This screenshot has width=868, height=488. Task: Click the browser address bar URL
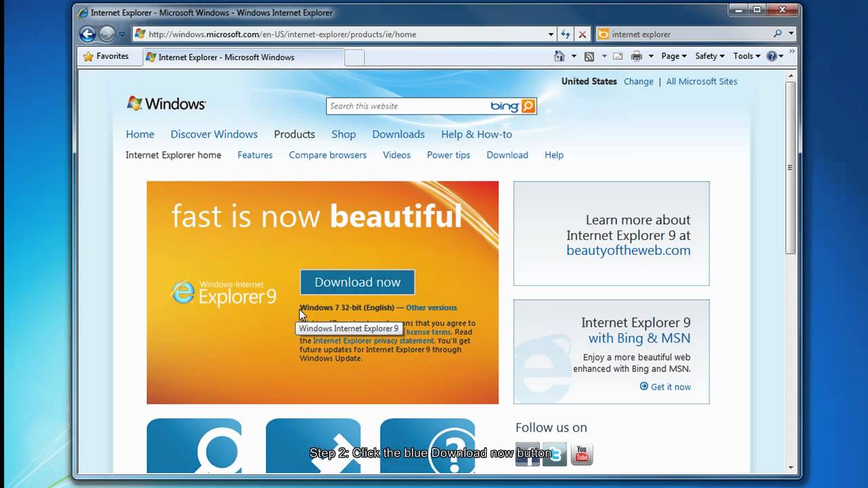click(x=346, y=34)
